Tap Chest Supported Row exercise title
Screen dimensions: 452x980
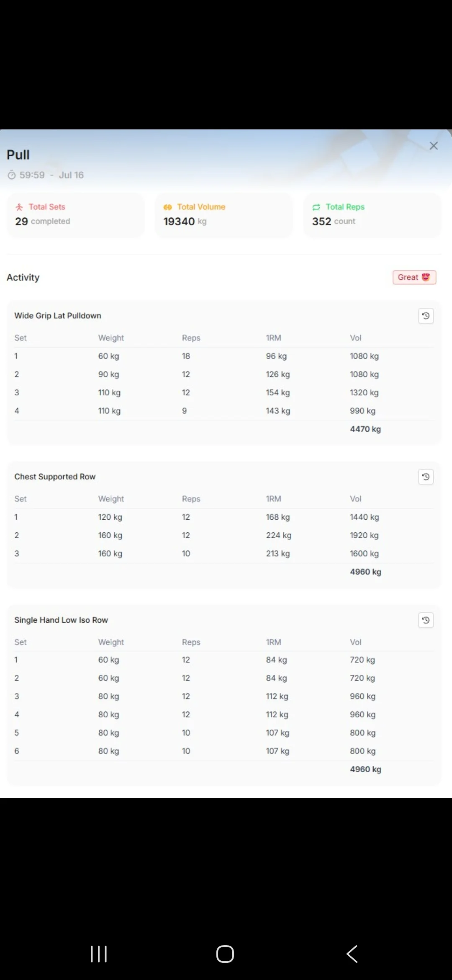(x=55, y=477)
